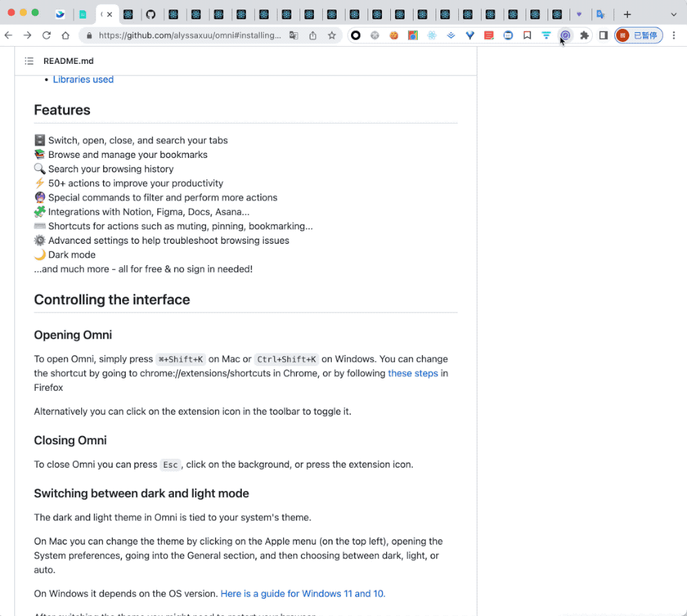Click the paused profile button
The image size is (687, 616).
pos(638,36)
